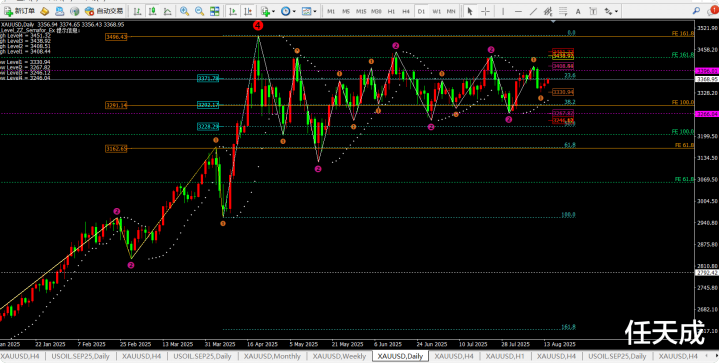The width and height of the screenshot is (719, 363).
Task: Toggle chart shift from right edge
Action: pos(248,11)
